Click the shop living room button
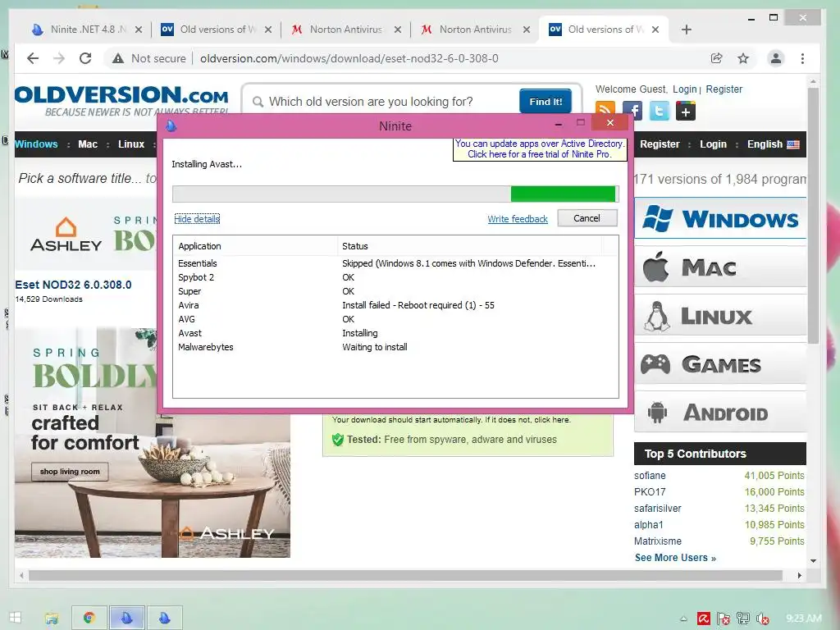The width and height of the screenshot is (840, 630). point(70,472)
